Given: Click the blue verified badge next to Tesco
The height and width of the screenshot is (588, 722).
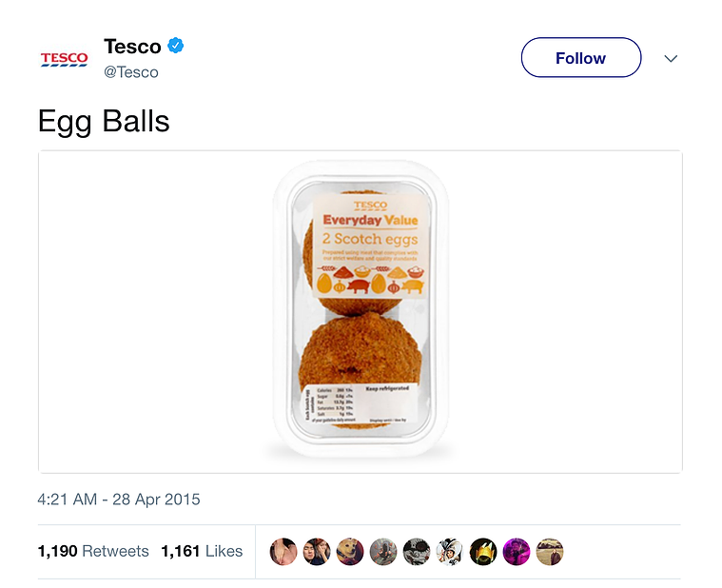Looking at the screenshot, I should [175, 46].
